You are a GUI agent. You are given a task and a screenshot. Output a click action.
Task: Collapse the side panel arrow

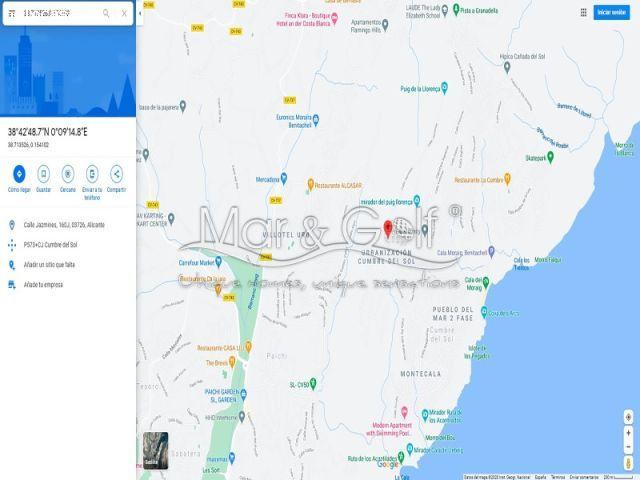(140, 13)
